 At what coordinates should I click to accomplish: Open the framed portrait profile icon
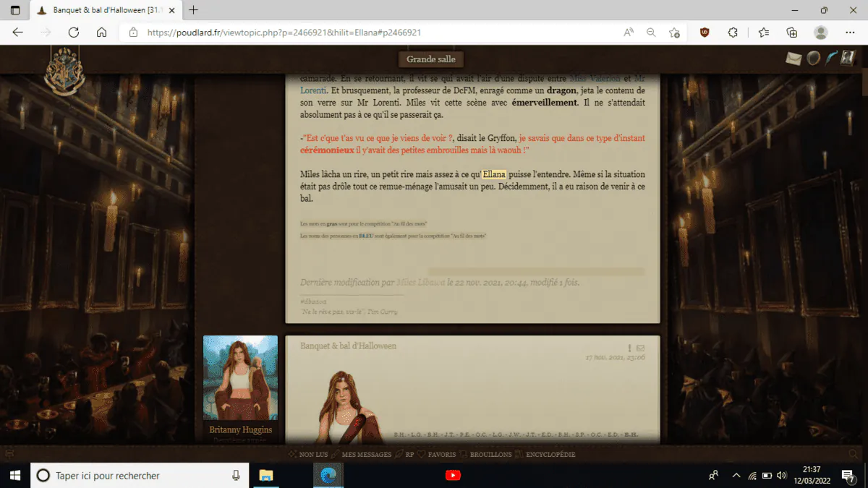(x=848, y=59)
